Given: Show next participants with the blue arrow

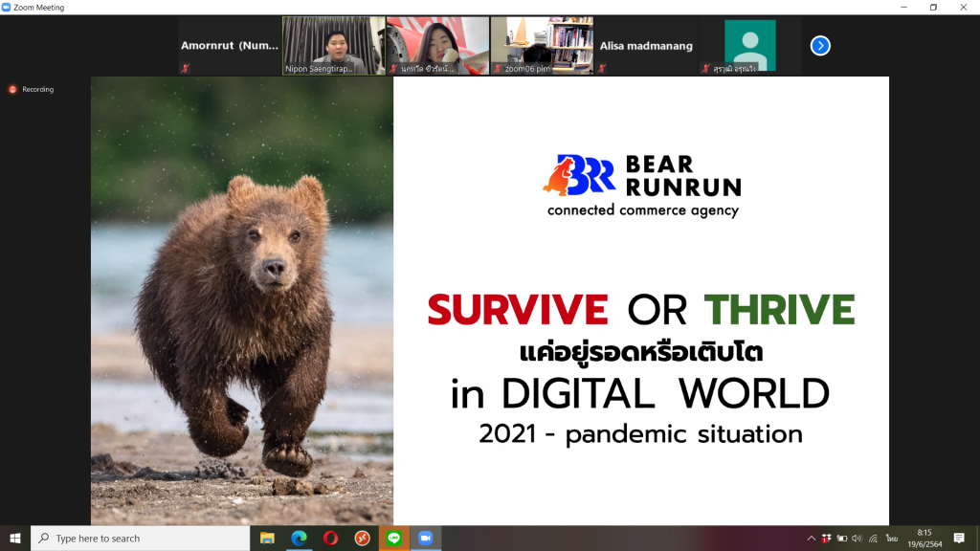Looking at the screenshot, I should point(820,46).
